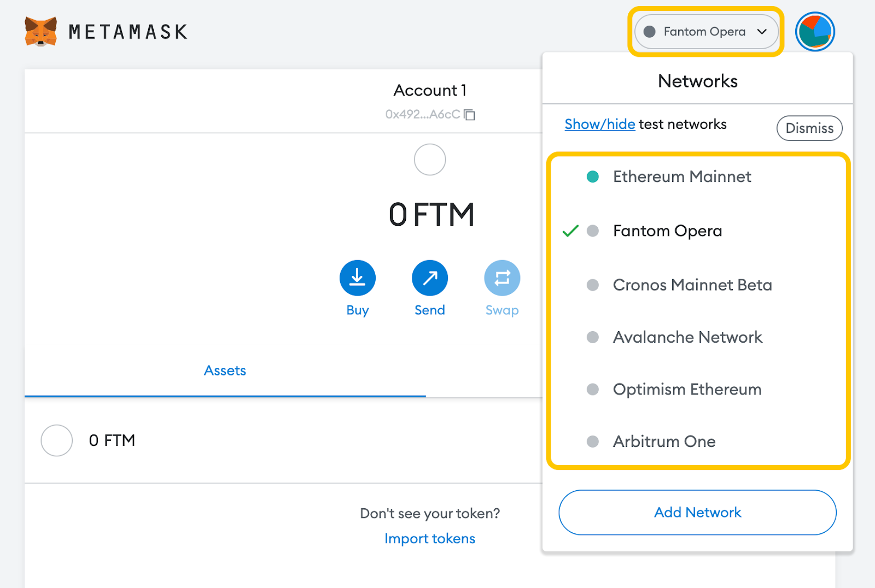Click the Buy label

pos(358,310)
